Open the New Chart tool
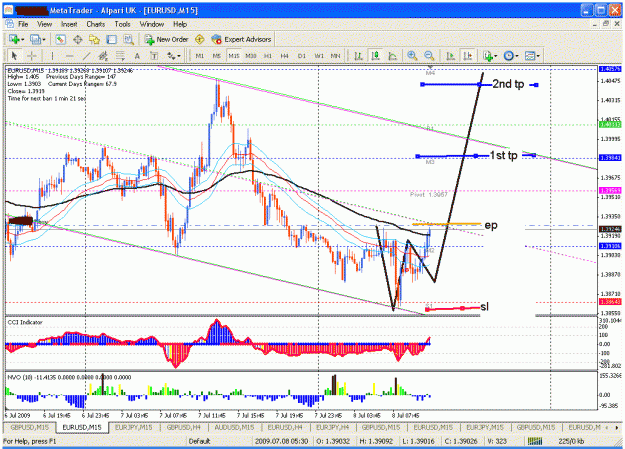This screenshot has width=625, height=449. tap(14, 39)
